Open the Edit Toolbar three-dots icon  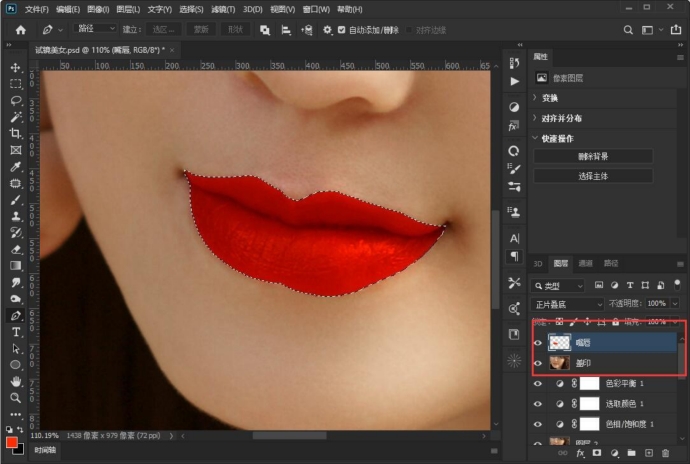pos(16,414)
